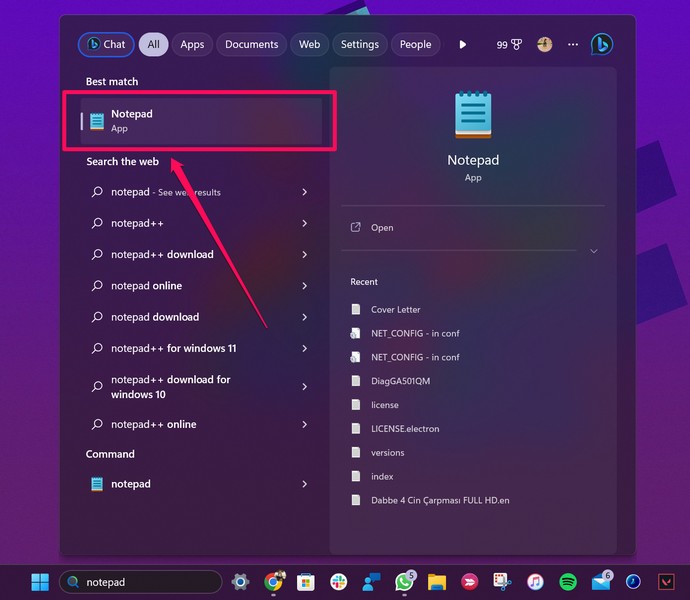Show more filter tabs with play arrow
This screenshot has height=600, width=690.
click(462, 44)
